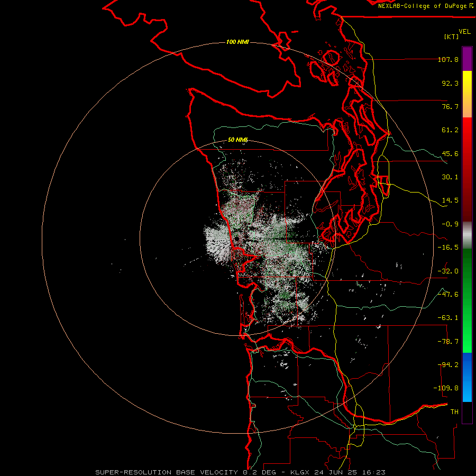
Task: Click the 76.7 velocity scale value
Action: 450,106
